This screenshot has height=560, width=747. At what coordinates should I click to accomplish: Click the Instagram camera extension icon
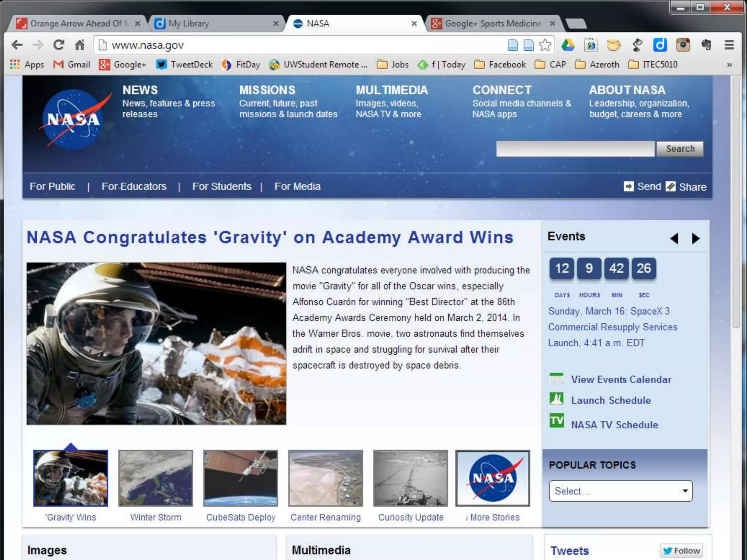[x=683, y=45]
